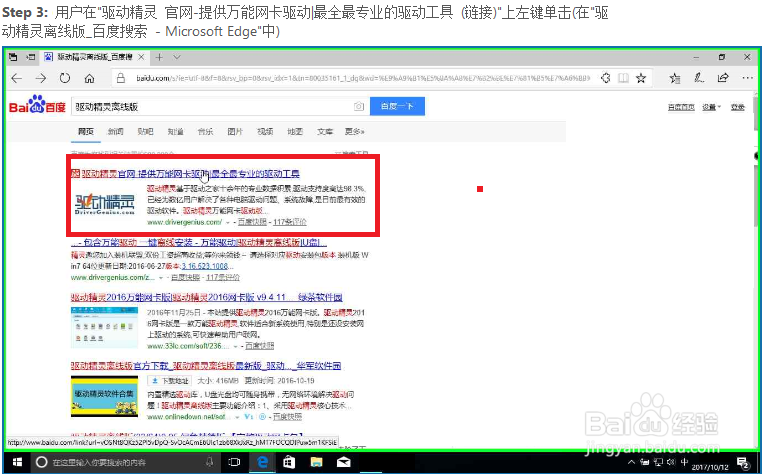Switch to the 音乐 tab
Image resolution: width=763 pixels, height=474 pixels.
point(205,131)
